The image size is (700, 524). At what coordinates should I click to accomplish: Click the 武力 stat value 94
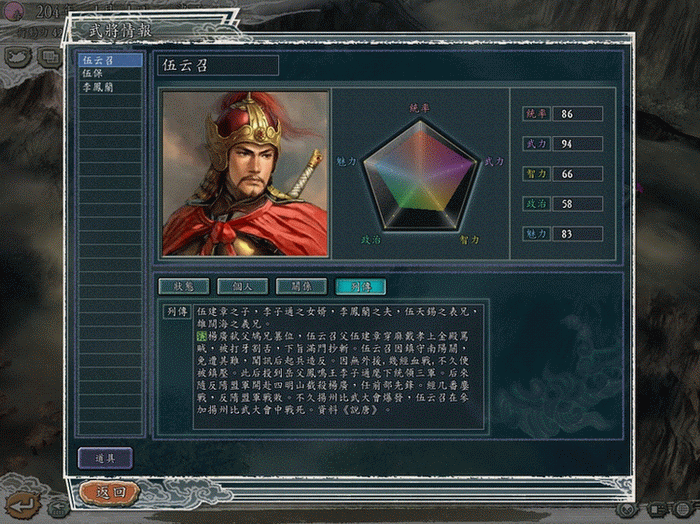coord(578,144)
